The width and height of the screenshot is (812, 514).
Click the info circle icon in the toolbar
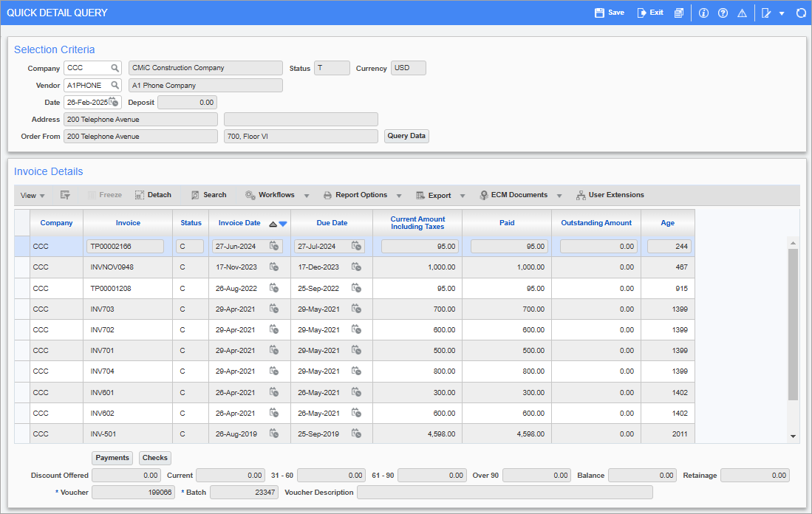703,13
